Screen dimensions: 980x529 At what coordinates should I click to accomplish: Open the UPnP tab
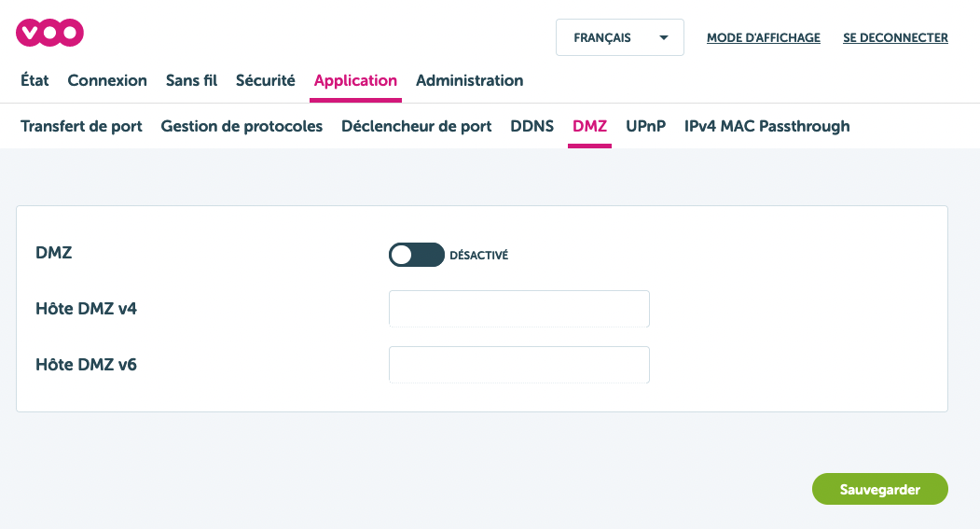645,127
